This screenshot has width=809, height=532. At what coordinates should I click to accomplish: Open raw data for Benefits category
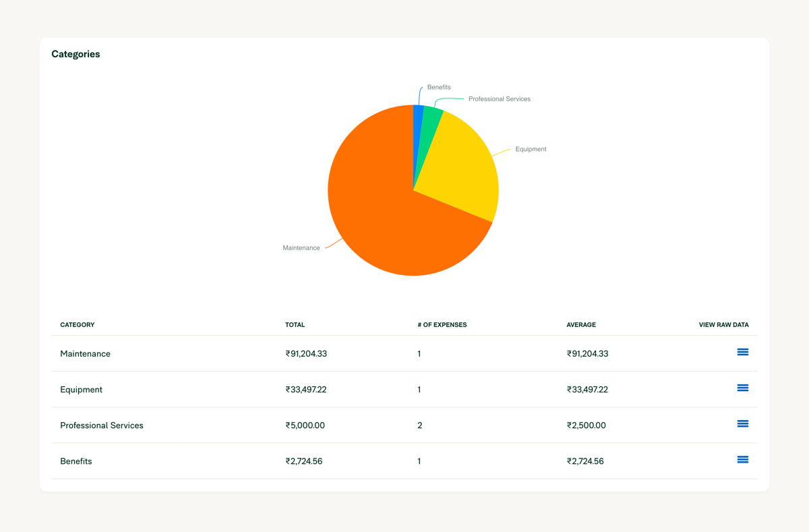(742, 459)
